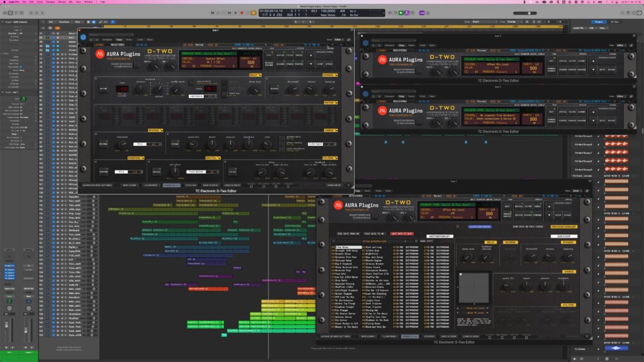Open the File menu in menu bar
Viewport: 644px width, 362px height.
click(25, 2)
